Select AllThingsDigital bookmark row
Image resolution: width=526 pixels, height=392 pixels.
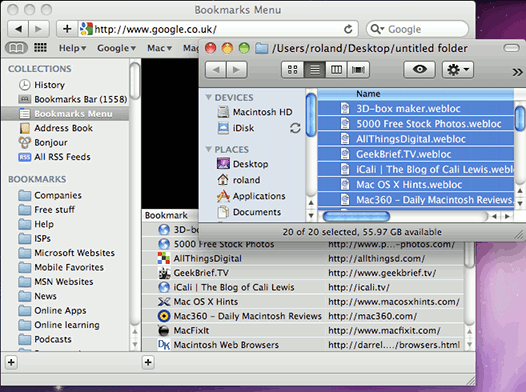(x=303, y=259)
